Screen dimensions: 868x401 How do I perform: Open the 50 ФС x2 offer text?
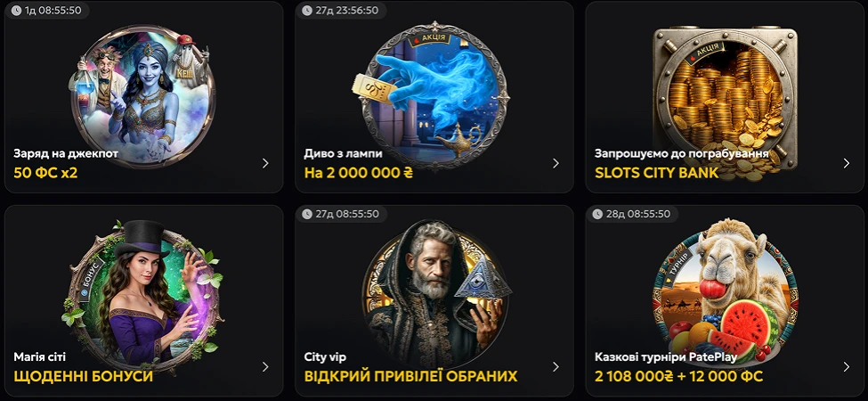(x=45, y=173)
